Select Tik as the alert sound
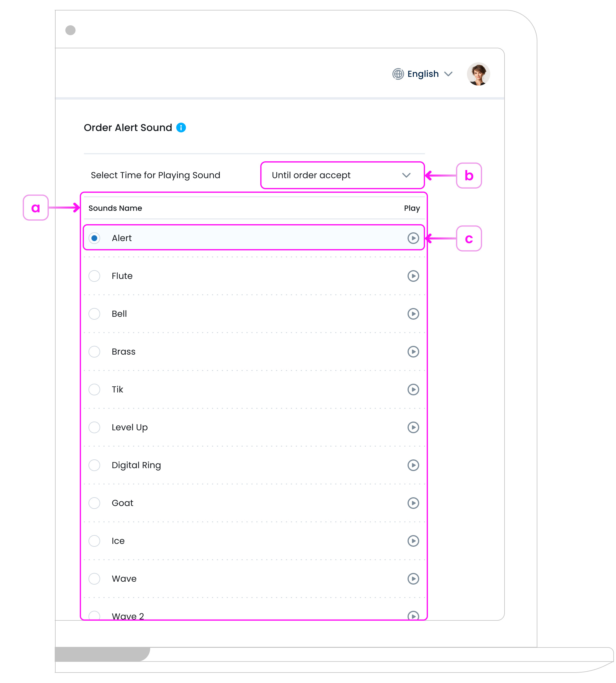This screenshot has width=616, height=683. 94,390
